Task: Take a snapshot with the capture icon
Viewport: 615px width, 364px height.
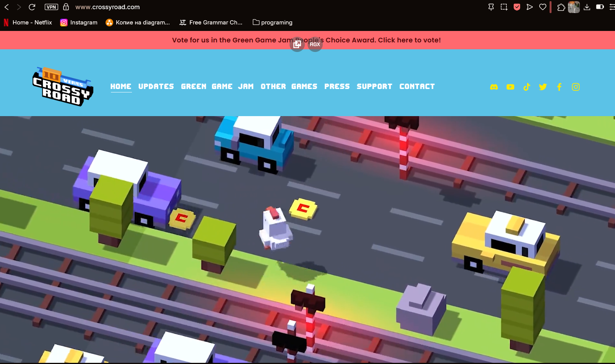Action: tap(504, 7)
